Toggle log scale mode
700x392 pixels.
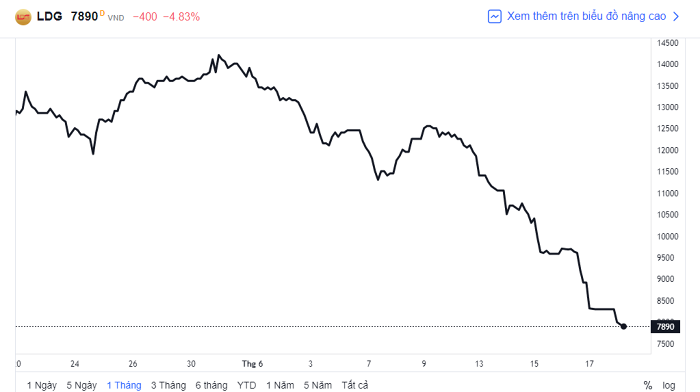pos(668,385)
